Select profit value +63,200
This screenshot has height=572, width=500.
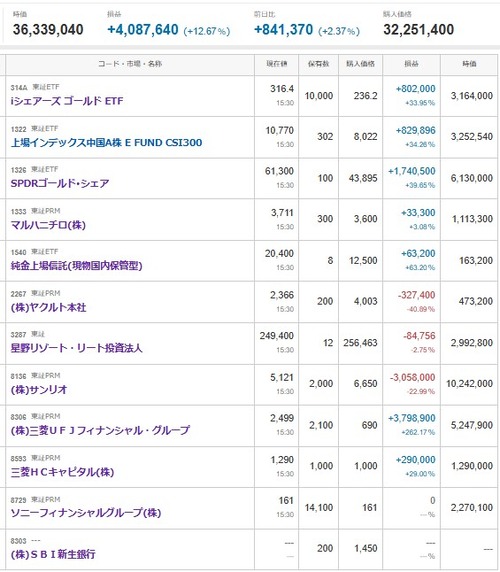[418, 254]
